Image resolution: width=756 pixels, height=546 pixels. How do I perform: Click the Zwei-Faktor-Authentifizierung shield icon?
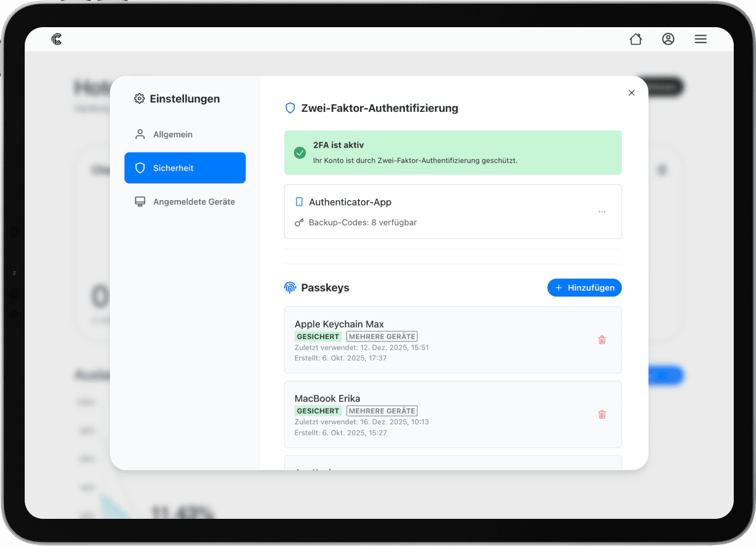point(290,109)
